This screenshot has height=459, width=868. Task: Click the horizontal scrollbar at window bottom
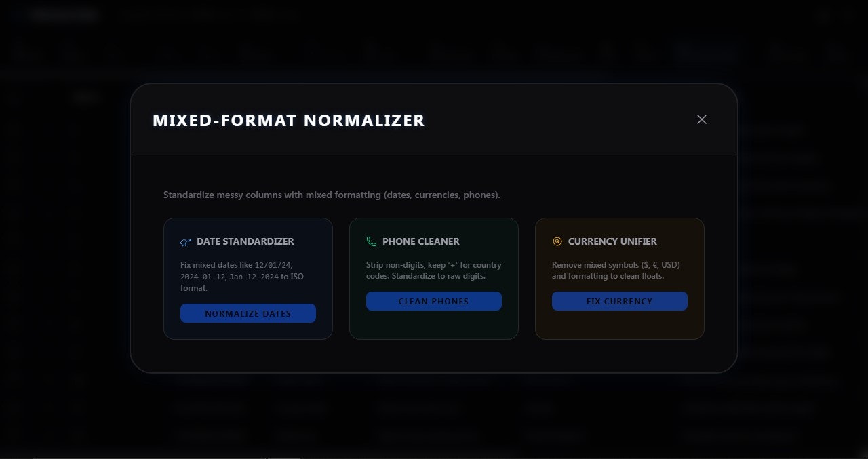149,457
